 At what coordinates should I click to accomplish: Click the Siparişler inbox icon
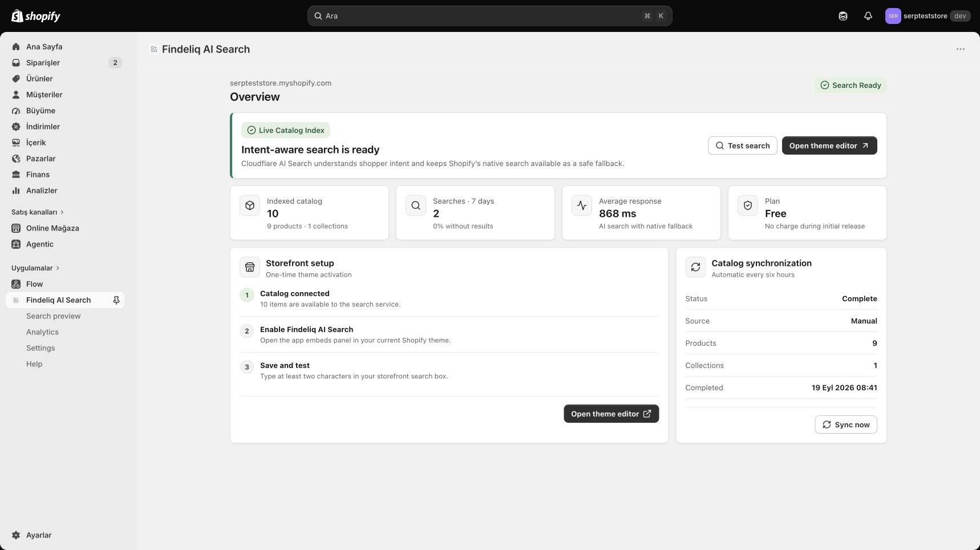pos(16,63)
